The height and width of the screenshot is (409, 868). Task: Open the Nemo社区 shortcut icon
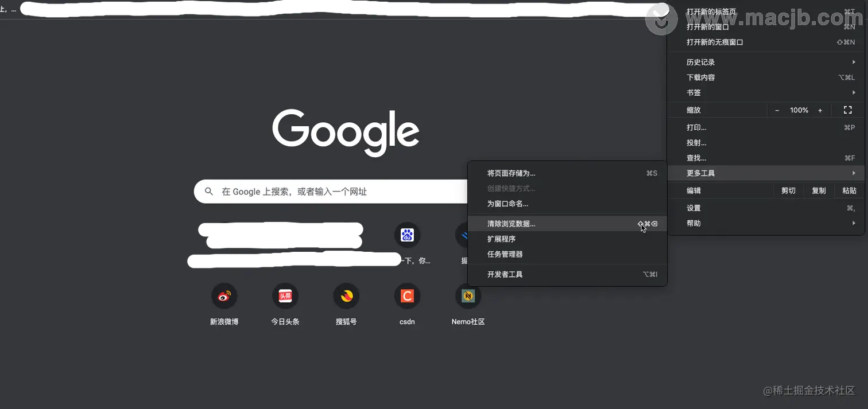(468, 296)
